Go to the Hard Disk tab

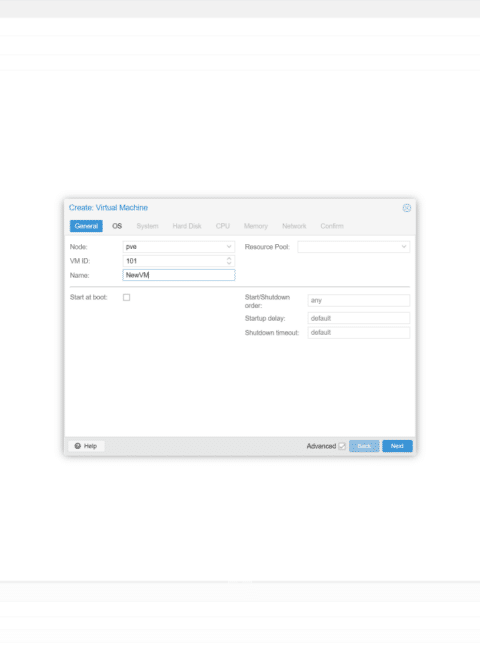click(187, 226)
